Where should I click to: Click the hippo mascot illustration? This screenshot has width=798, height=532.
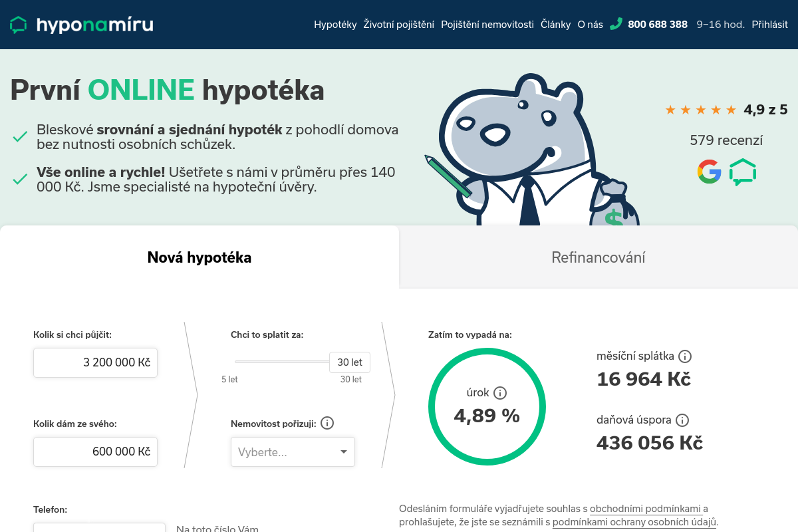tap(532, 150)
